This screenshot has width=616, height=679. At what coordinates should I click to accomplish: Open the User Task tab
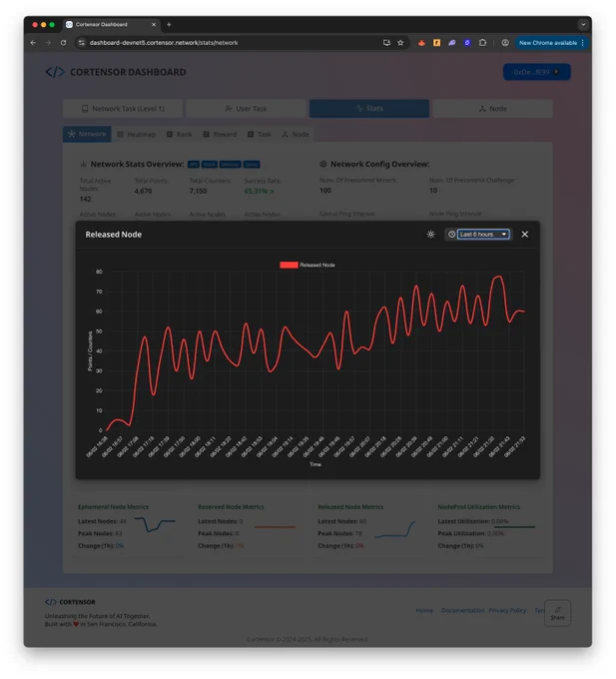coord(246,109)
